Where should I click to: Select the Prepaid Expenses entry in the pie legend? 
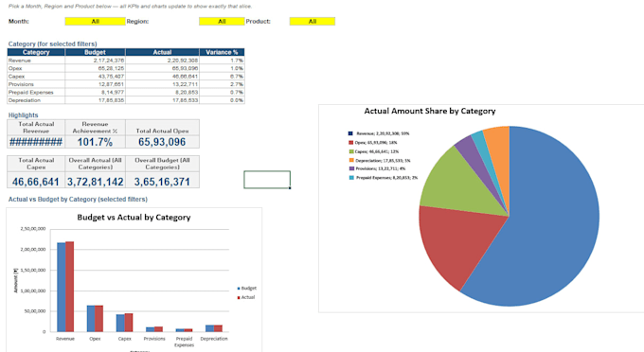[x=384, y=178]
